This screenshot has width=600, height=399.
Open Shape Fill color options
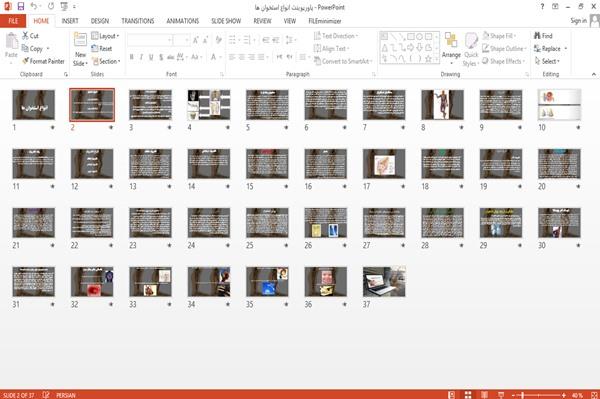499,36
